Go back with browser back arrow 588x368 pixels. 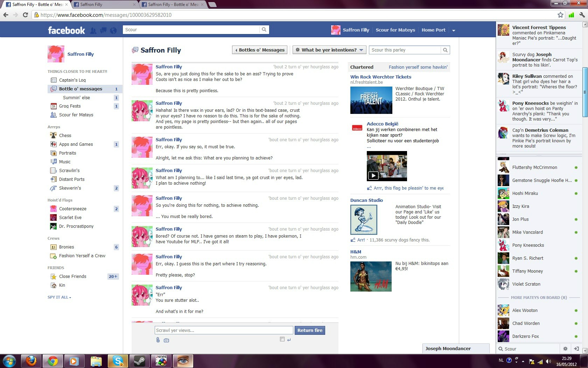click(6, 15)
